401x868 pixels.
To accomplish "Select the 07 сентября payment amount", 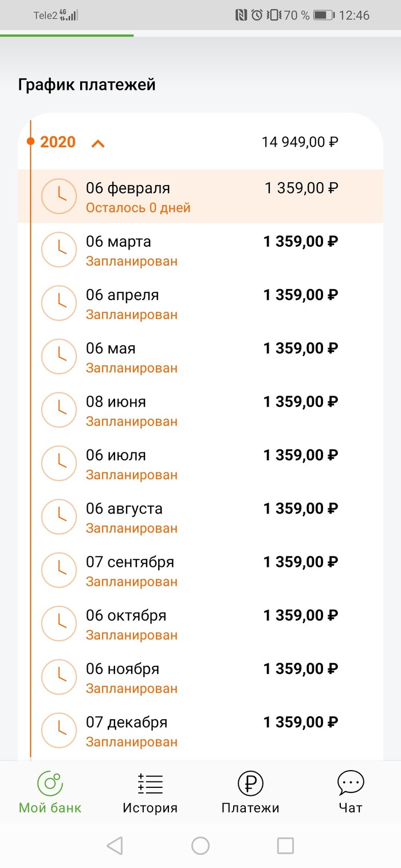I will tap(301, 562).
